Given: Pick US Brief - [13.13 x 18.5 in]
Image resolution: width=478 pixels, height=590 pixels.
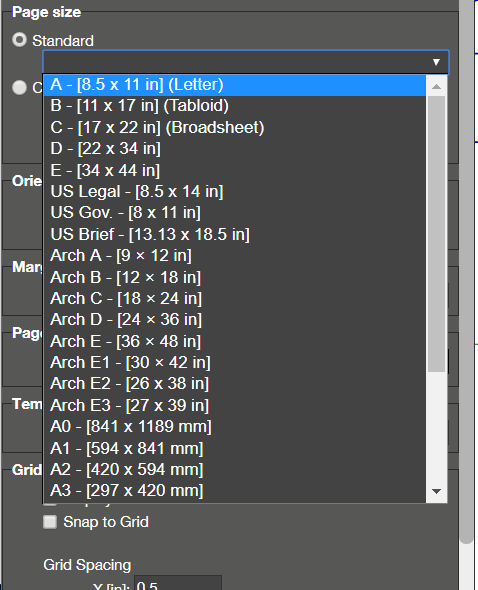Looking at the screenshot, I should (235, 234).
